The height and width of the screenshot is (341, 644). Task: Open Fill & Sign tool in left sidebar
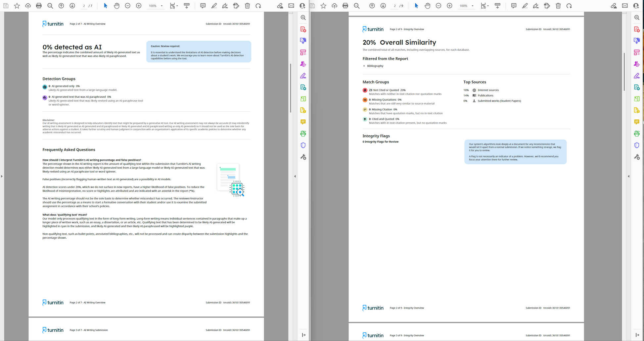(303, 76)
